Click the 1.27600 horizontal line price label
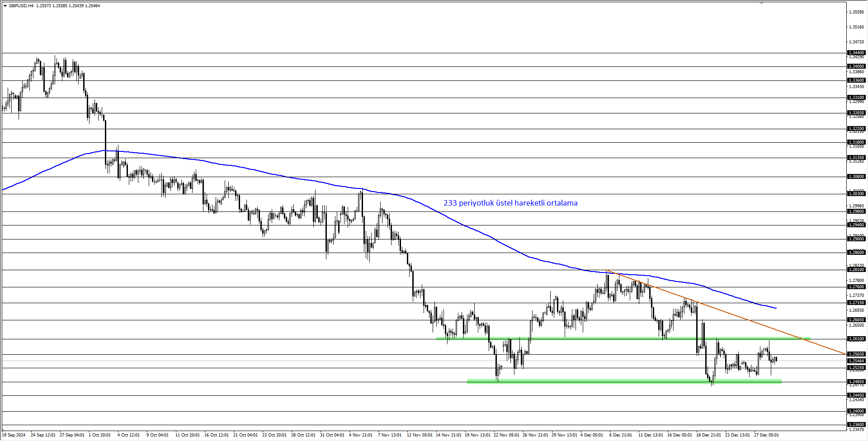 coord(856,287)
